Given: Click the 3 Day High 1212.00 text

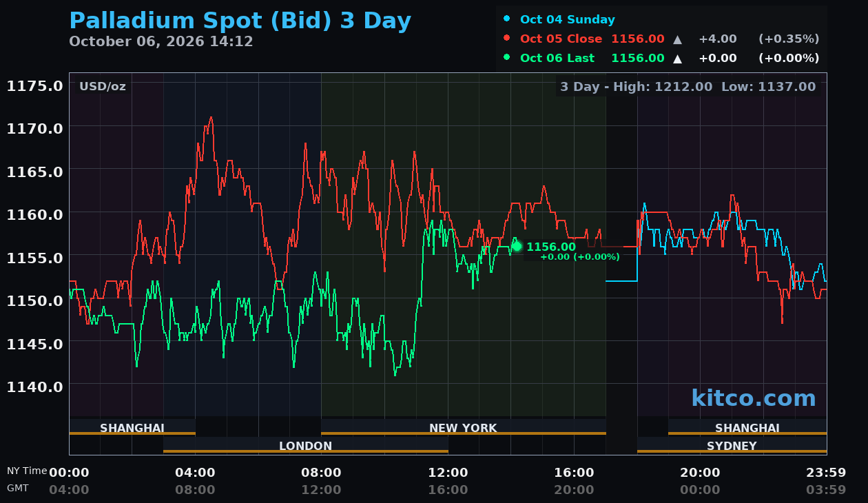Looking at the screenshot, I should coord(636,86).
